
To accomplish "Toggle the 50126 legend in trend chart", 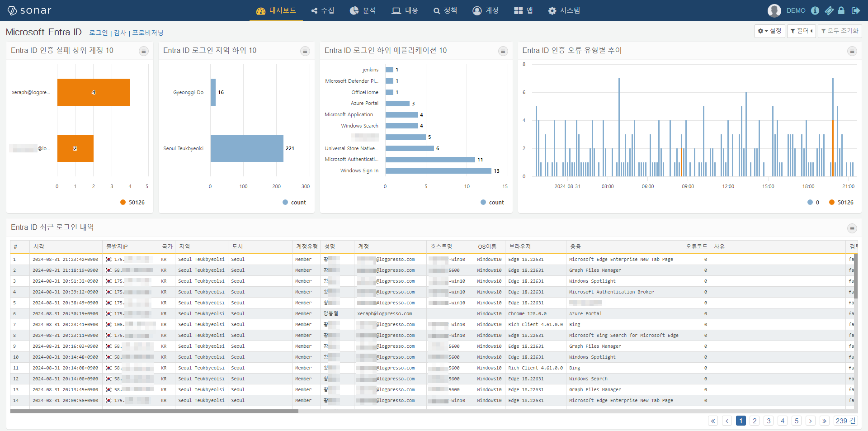I will [841, 202].
